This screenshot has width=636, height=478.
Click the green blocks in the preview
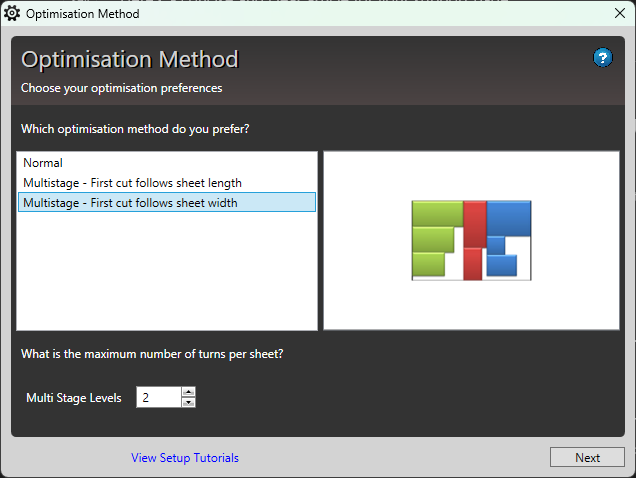point(434,238)
